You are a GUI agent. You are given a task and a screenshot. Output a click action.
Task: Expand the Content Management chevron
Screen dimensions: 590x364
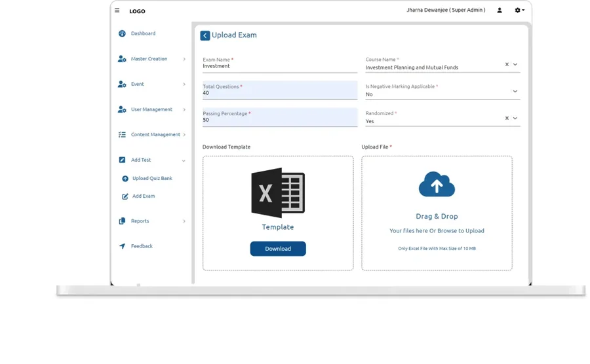pos(184,135)
